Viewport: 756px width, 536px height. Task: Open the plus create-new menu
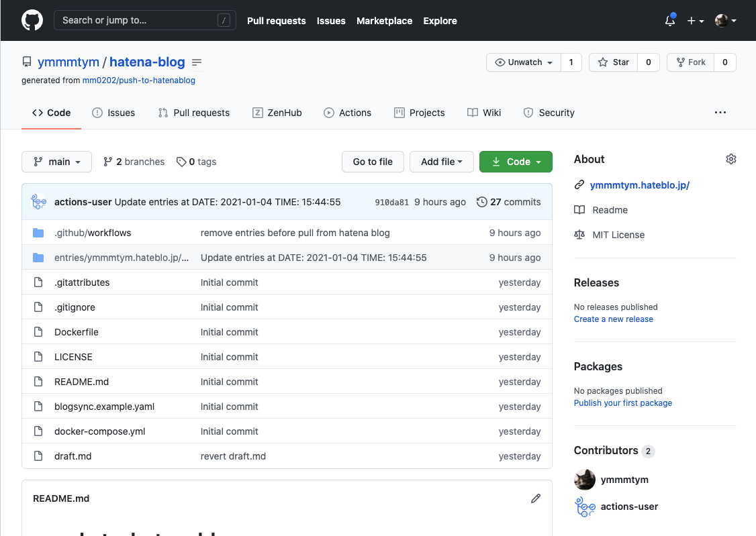click(696, 21)
